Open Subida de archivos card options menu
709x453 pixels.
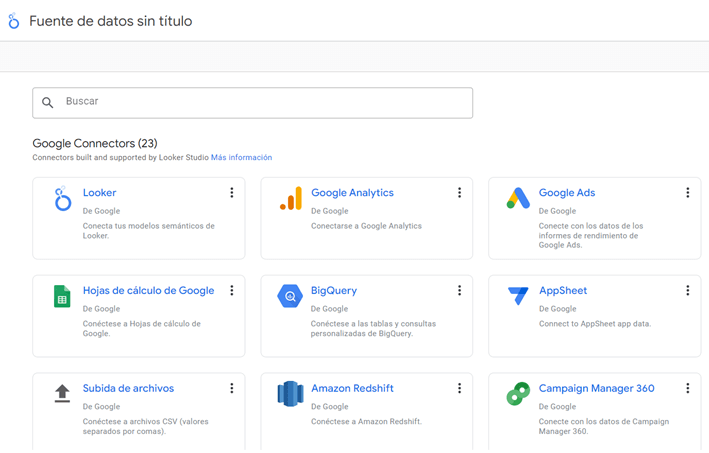pyautogui.click(x=232, y=388)
